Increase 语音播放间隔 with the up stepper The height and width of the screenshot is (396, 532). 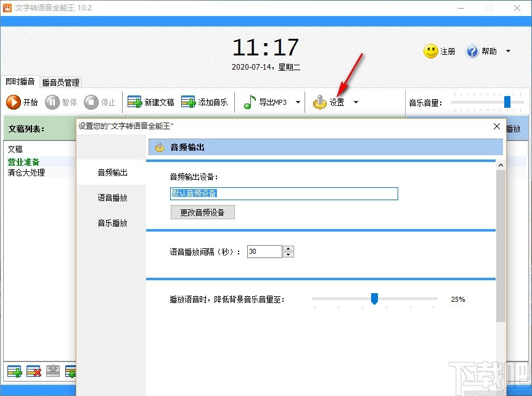click(288, 248)
